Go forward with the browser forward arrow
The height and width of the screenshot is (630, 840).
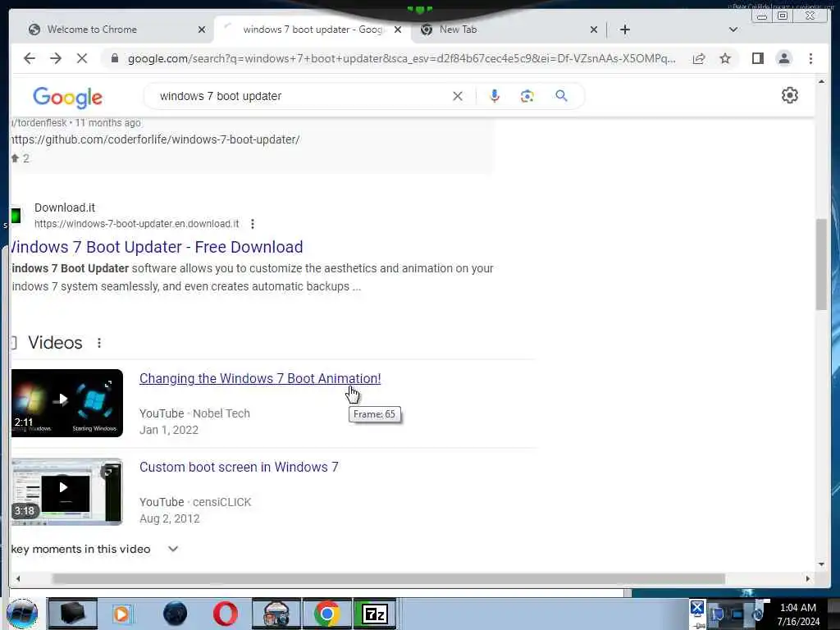click(56, 58)
